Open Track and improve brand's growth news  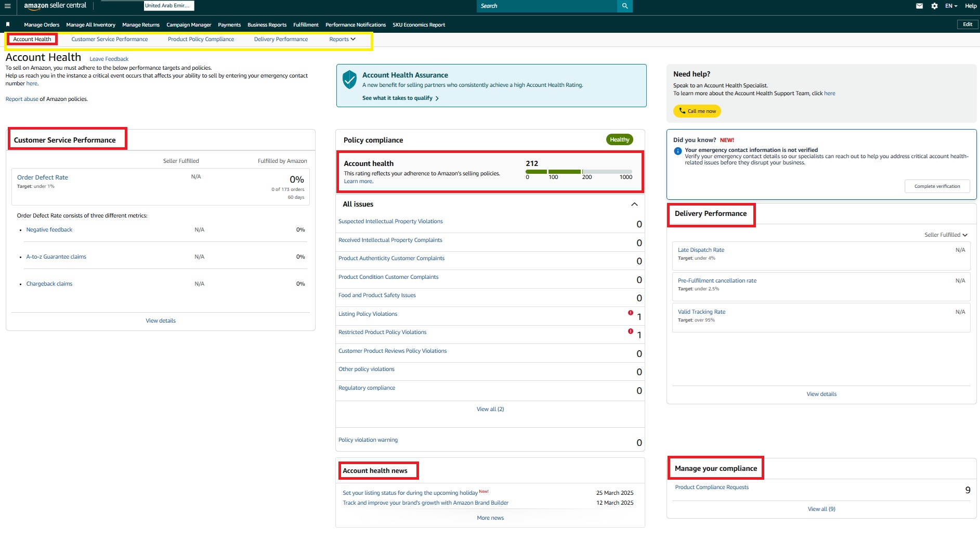[x=425, y=503]
